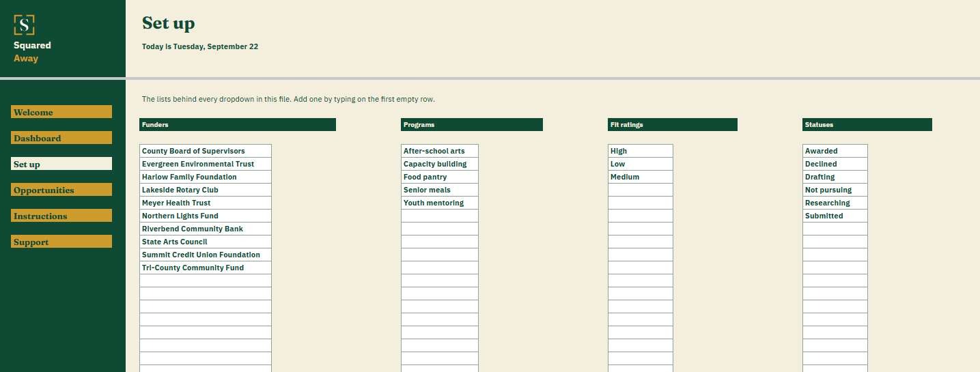Click the Programs column header
This screenshot has height=372, width=980.
tap(472, 125)
